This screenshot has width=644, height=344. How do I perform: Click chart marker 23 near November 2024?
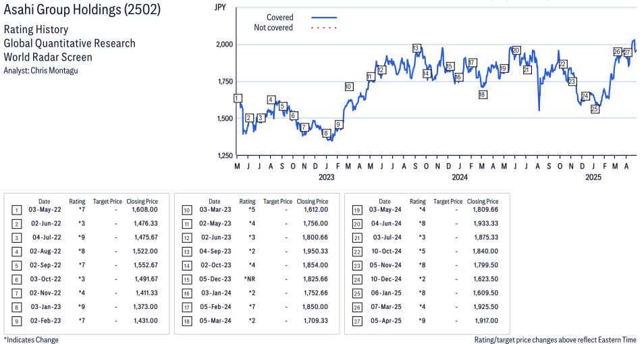click(572, 82)
